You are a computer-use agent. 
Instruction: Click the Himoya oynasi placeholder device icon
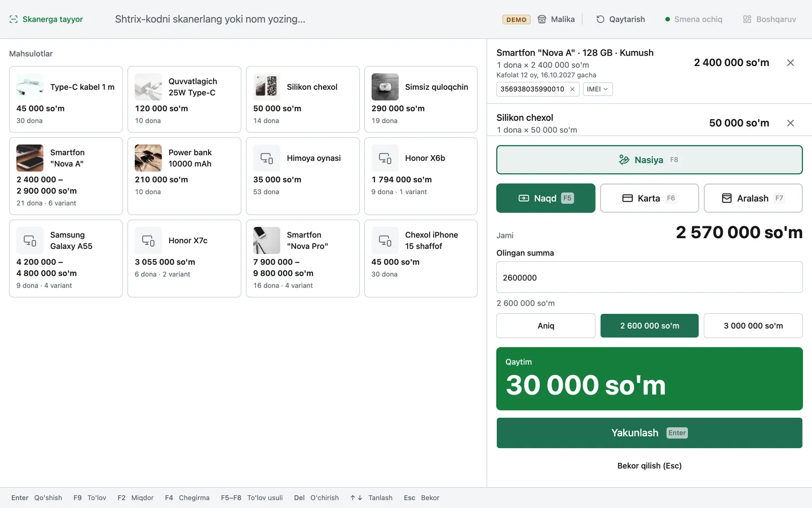point(267,158)
